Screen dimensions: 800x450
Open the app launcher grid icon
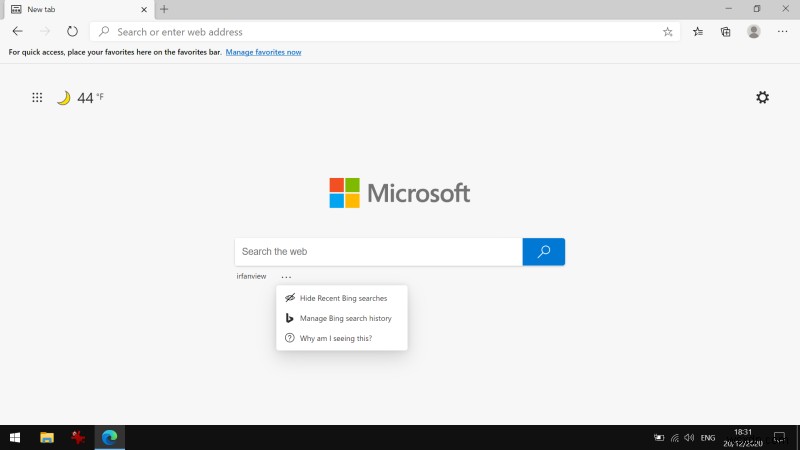click(x=37, y=97)
